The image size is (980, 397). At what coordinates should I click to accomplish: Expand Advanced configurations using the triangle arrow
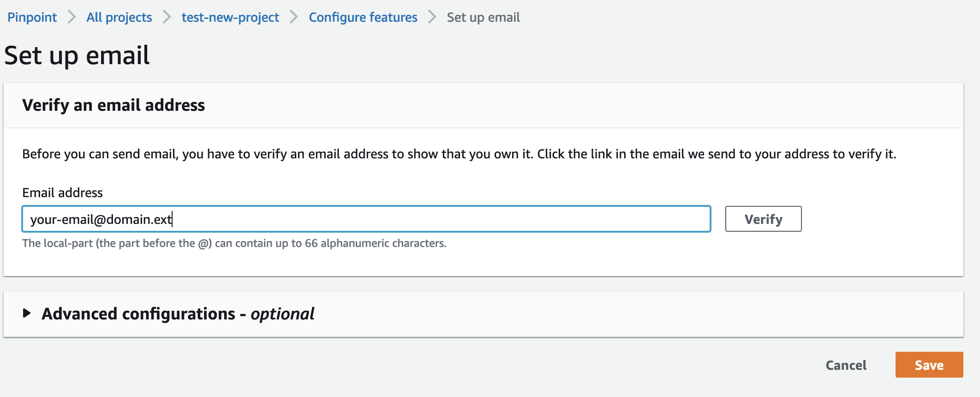coord(27,313)
